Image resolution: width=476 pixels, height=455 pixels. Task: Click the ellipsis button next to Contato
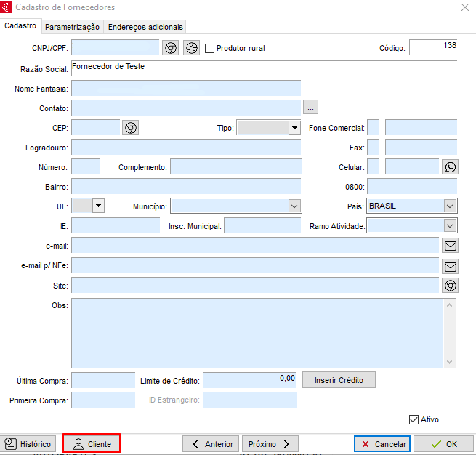pyautogui.click(x=310, y=107)
